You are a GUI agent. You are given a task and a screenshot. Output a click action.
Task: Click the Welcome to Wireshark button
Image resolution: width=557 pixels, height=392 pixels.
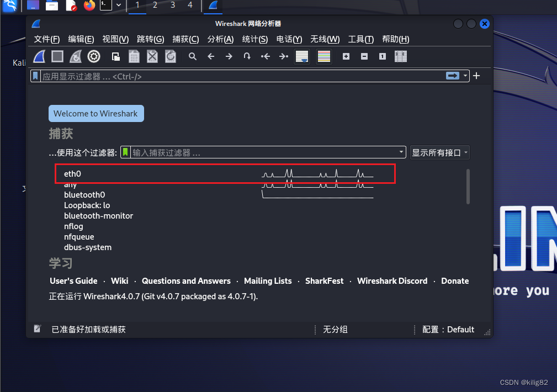tap(96, 113)
